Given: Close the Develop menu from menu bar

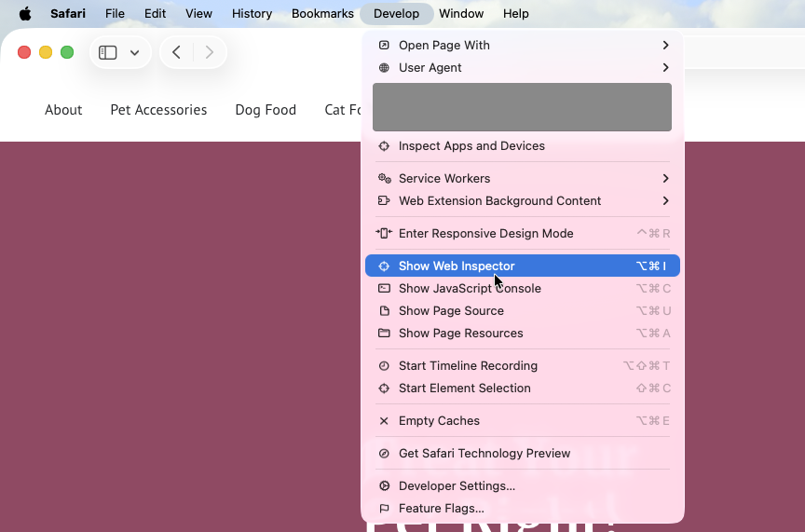Looking at the screenshot, I should coord(396,13).
